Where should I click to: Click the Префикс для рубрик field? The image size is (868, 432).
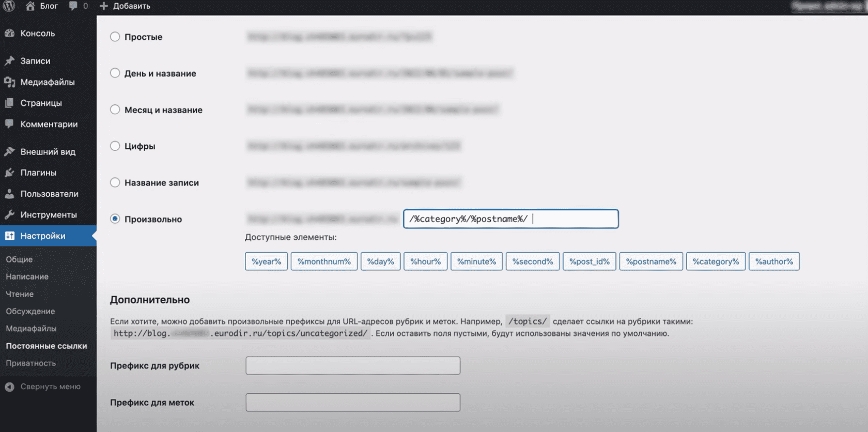point(353,365)
